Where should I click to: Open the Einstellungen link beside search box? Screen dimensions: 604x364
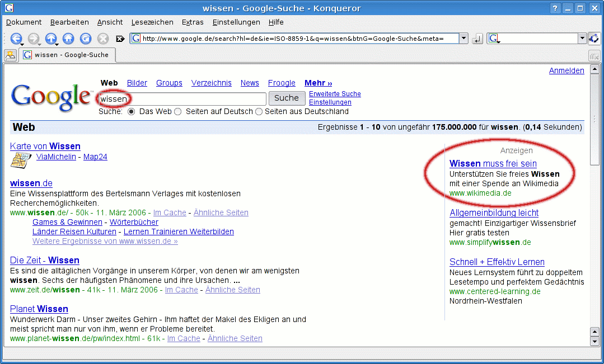pyautogui.click(x=330, y=102)
